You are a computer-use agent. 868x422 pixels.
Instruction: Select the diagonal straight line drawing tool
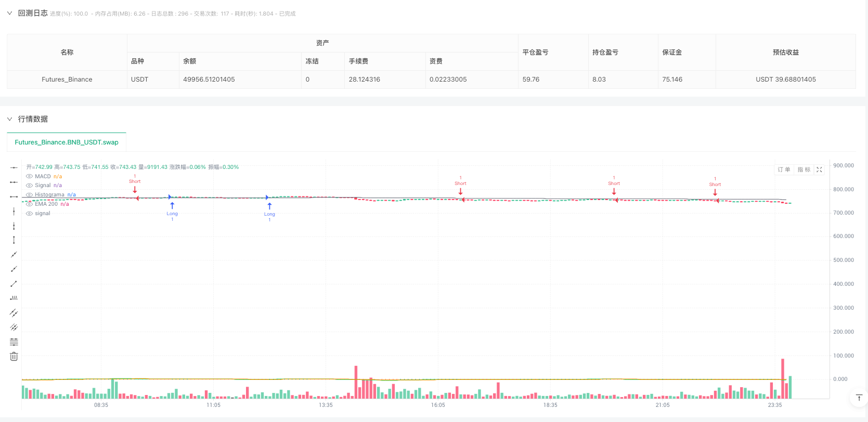(14, 255)
